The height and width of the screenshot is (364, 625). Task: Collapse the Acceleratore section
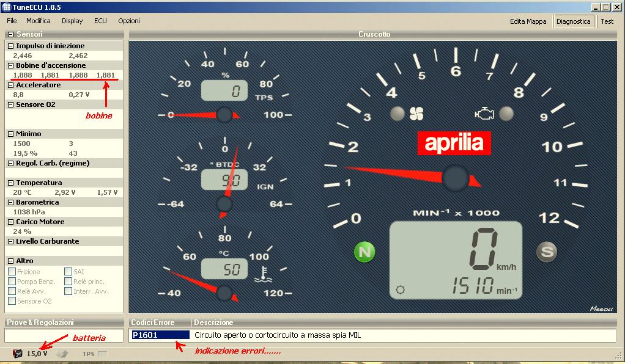(x=11, y=85)
